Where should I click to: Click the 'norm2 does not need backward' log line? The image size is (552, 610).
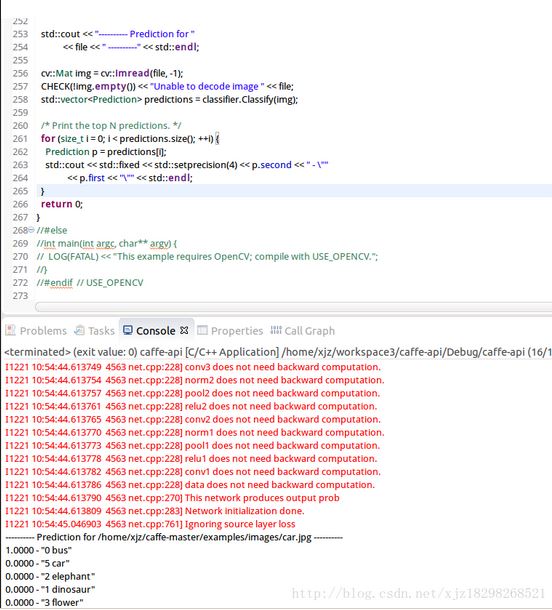tap(195, 380)
